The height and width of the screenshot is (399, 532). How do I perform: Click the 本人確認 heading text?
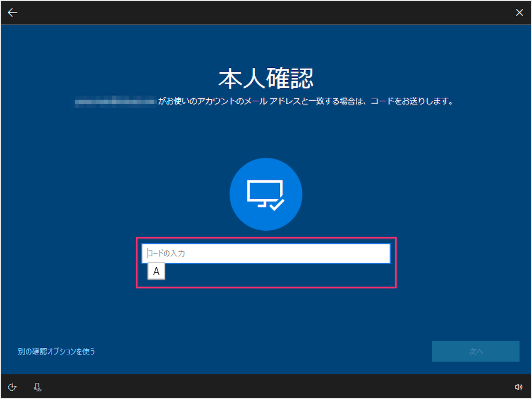[266, 78]
